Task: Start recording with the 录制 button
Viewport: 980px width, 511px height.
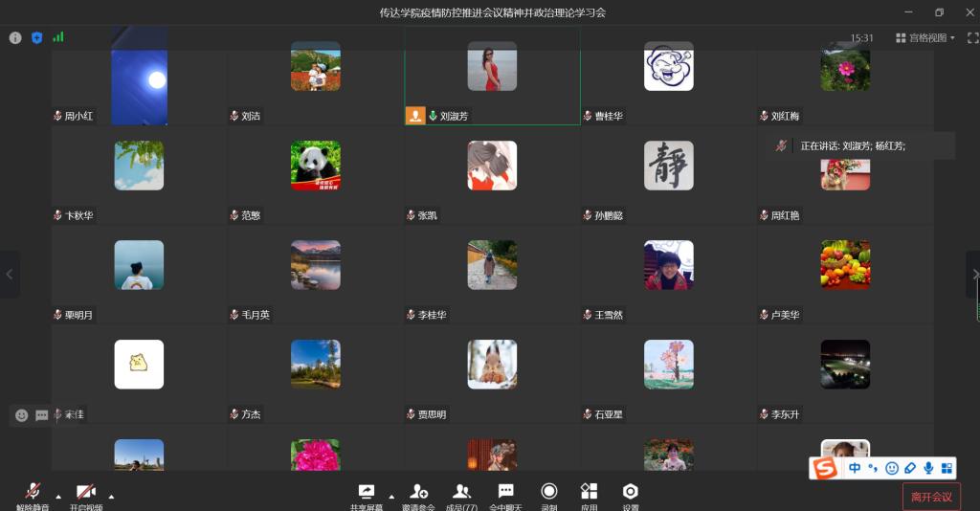Action: click(548, 498)
